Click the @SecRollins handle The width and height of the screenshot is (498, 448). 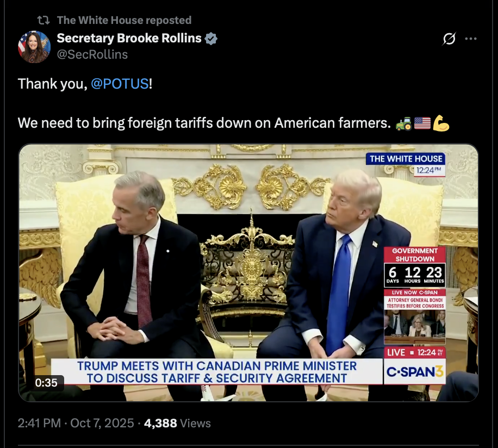click(x=92, y=54)
